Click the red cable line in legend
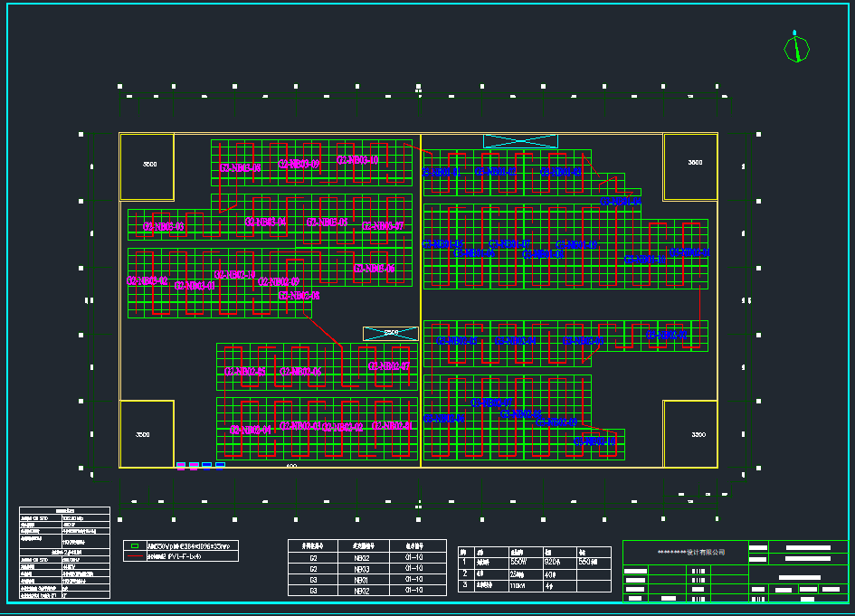The height and width of the screenshot is (616, 855). click(135, 556)
